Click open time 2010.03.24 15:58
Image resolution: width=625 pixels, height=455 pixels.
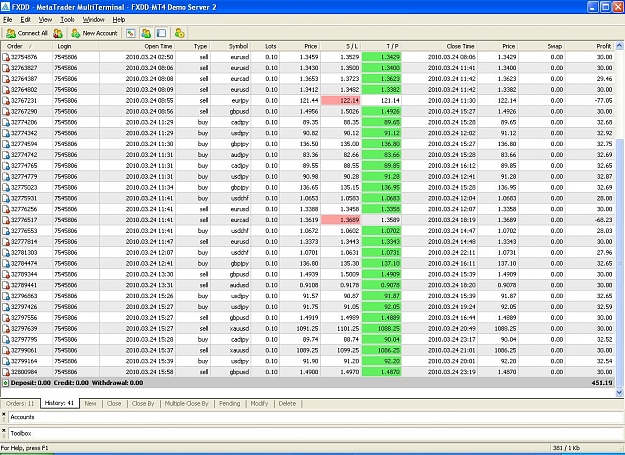click(149, 372)
